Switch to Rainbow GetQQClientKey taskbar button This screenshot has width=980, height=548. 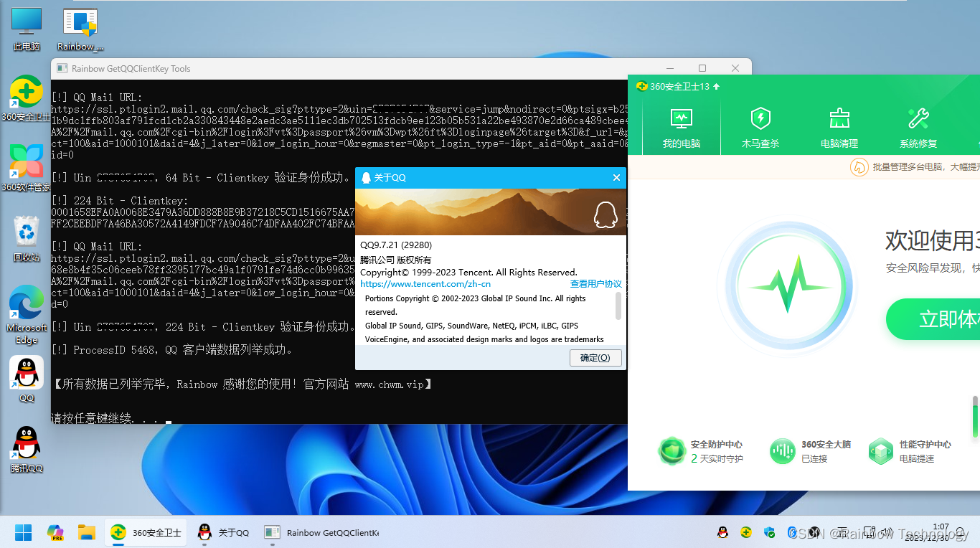pyautogui.click(x=322, y=532)
